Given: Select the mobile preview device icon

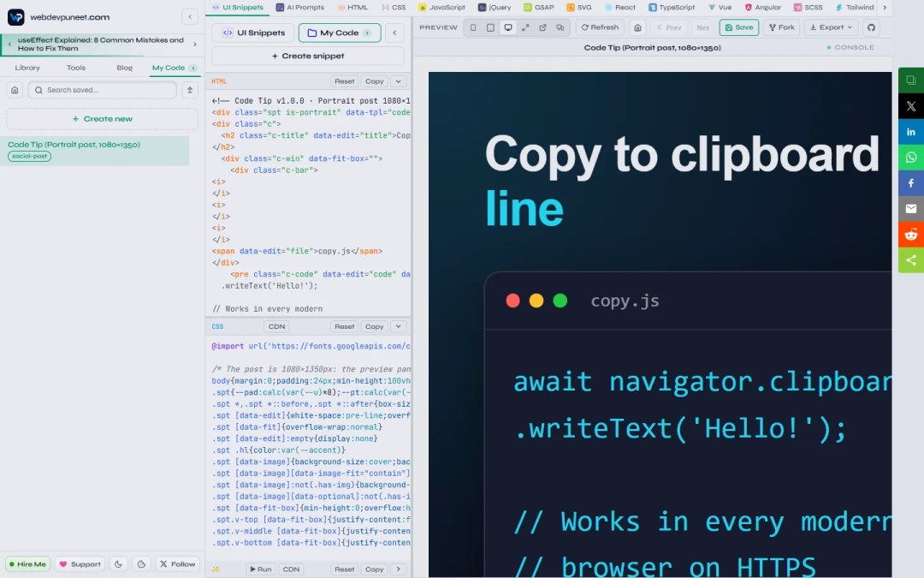Looking at the screenshot, I should (472, 27).
